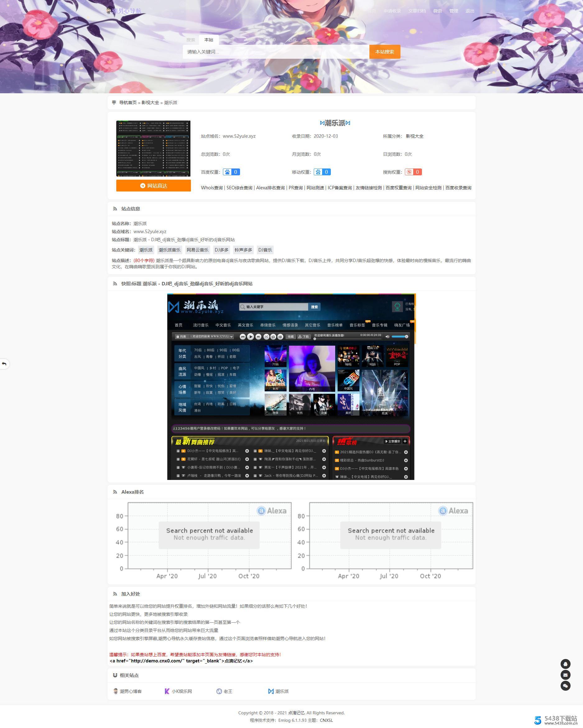Click the orange 网站直达 button

[154, 186]
